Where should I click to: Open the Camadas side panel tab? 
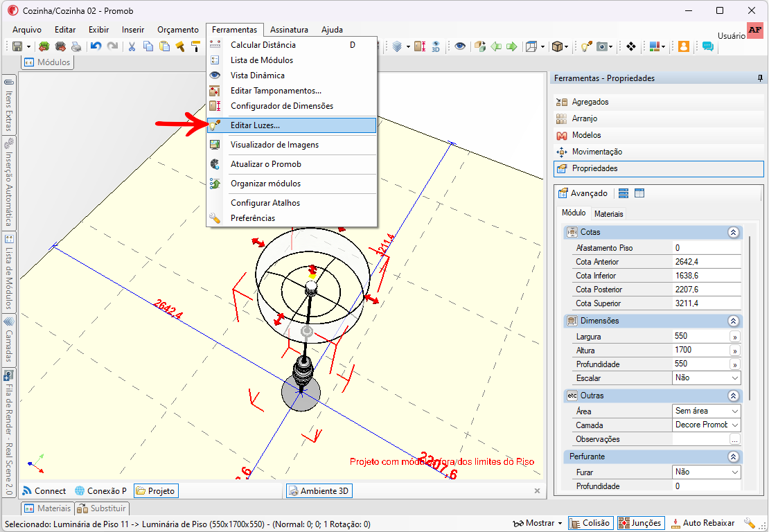coord(9,340)
